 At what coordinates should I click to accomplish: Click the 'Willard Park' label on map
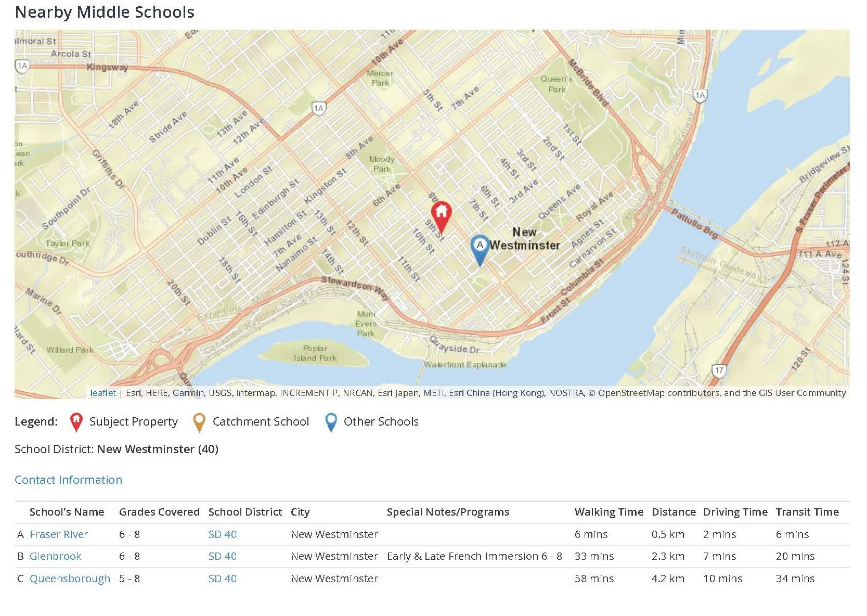pyautogui.click(x=70, y=350)
